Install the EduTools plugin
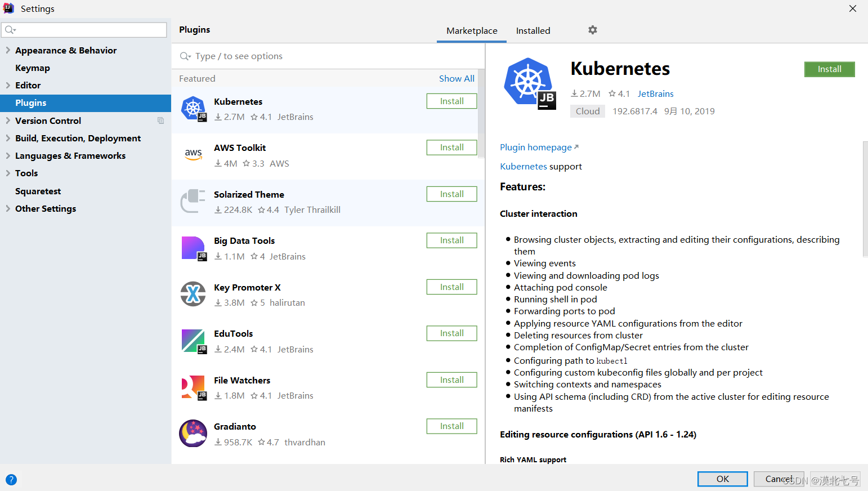The width and height of the screenshot is (868, 491). point(452,333)
